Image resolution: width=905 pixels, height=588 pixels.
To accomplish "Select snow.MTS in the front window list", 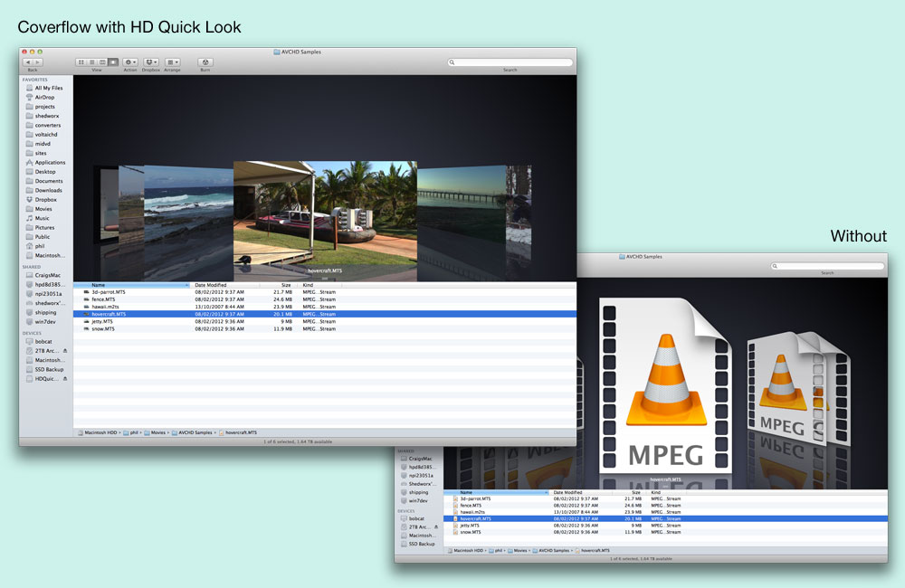I will [x=324, y=329].
